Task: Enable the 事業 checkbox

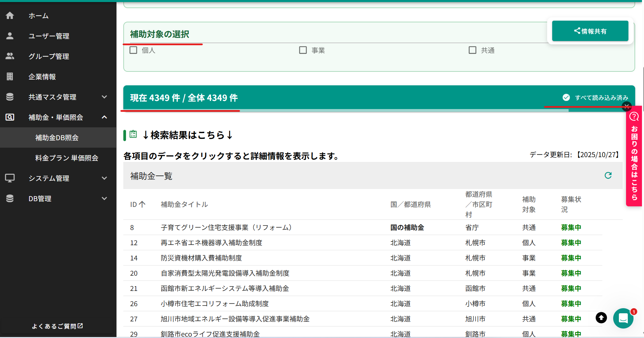Action: [303, 50]
